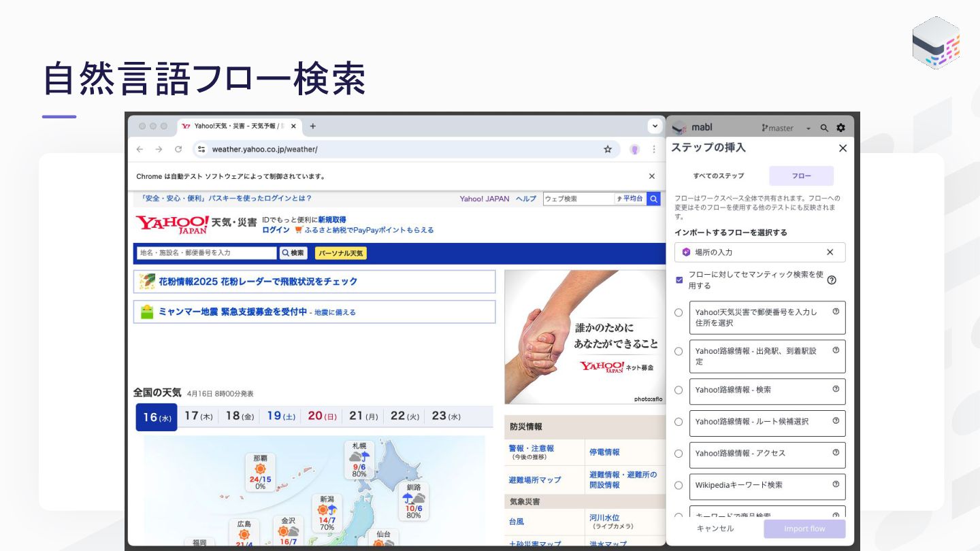Click the mabl search icon
980x551 pixels.
[x=824, y=128]
